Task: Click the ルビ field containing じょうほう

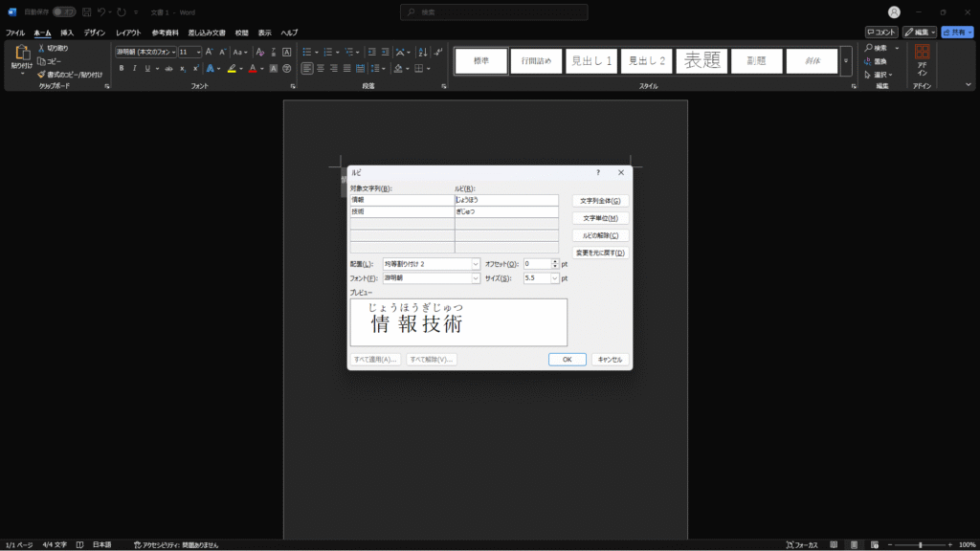Action: tap(506, 200)
